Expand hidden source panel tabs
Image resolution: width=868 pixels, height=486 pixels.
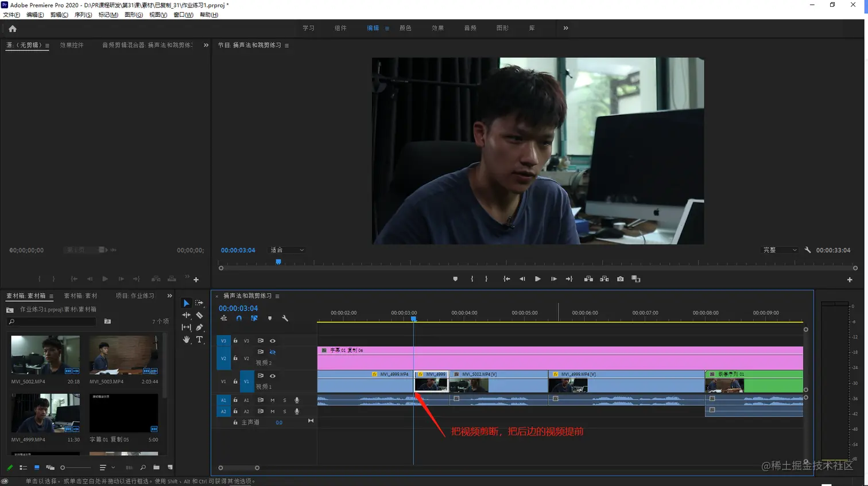206,45
